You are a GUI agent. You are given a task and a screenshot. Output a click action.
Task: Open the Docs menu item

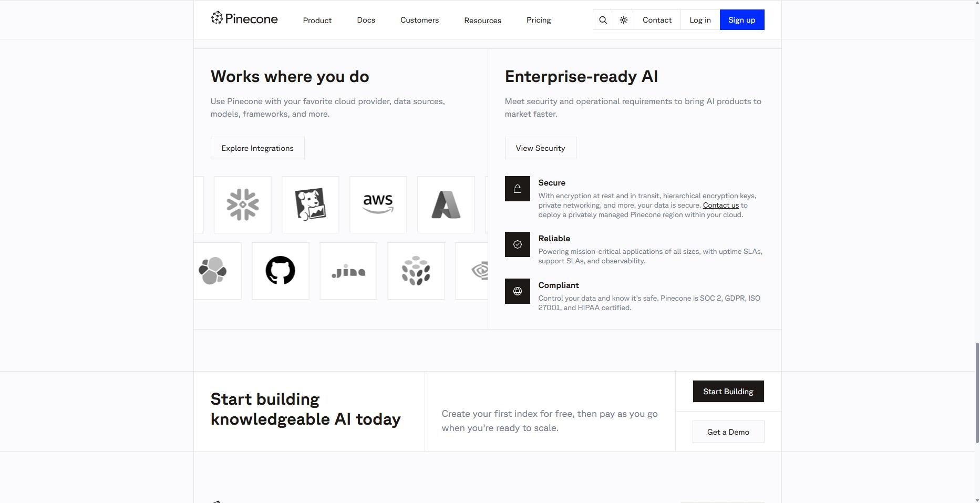[x=366, y=20]
